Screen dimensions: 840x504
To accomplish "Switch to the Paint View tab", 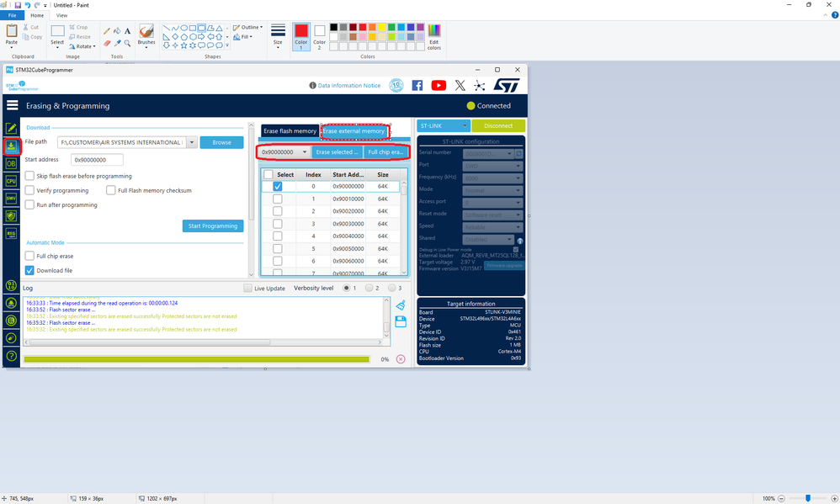I will [61, 15].
